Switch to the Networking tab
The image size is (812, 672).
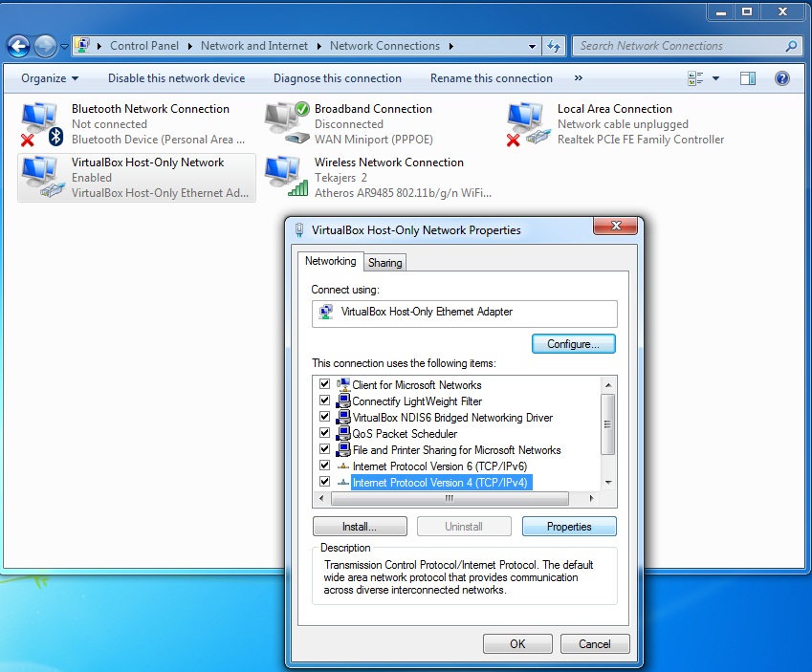pos(330,261)
